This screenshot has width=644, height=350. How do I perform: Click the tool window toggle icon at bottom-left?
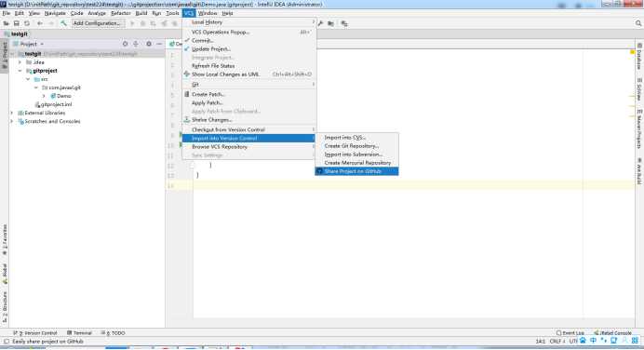click(x=7, y=342)
